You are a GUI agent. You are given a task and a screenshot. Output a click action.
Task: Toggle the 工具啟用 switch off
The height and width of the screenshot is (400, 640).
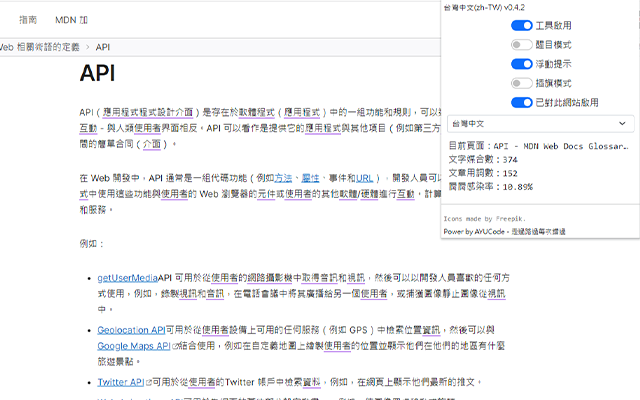pyautogui.click(x=522, y=25)
